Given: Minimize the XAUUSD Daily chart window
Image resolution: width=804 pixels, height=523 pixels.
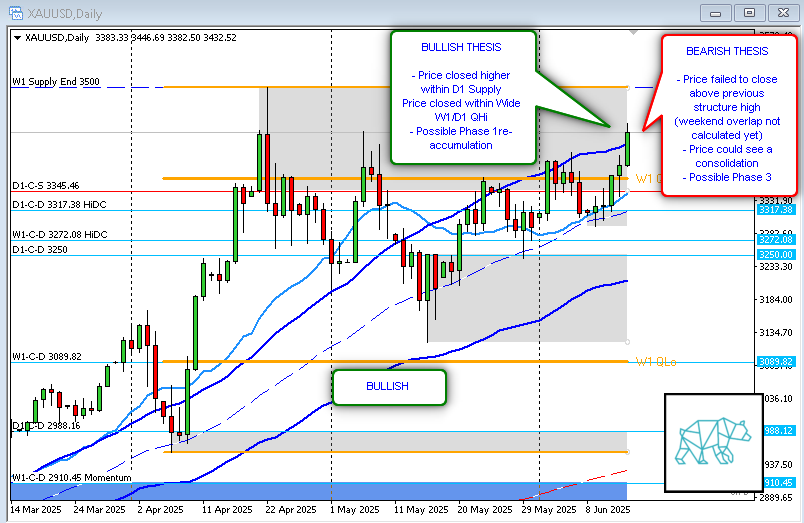Looking at the screenshot, I should point(714,12).
